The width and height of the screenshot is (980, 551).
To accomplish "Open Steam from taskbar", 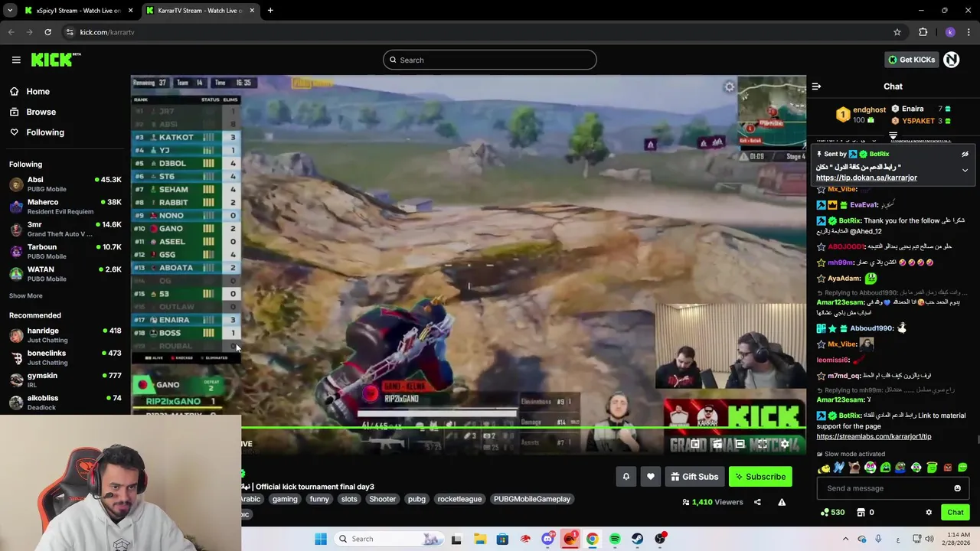I will [637, 539].
